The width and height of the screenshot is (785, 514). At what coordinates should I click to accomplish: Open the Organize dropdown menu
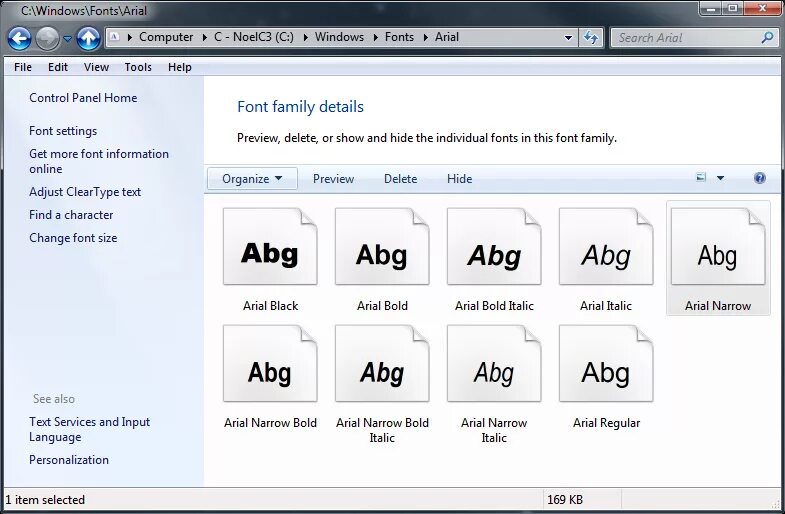(x=252, y=179)
